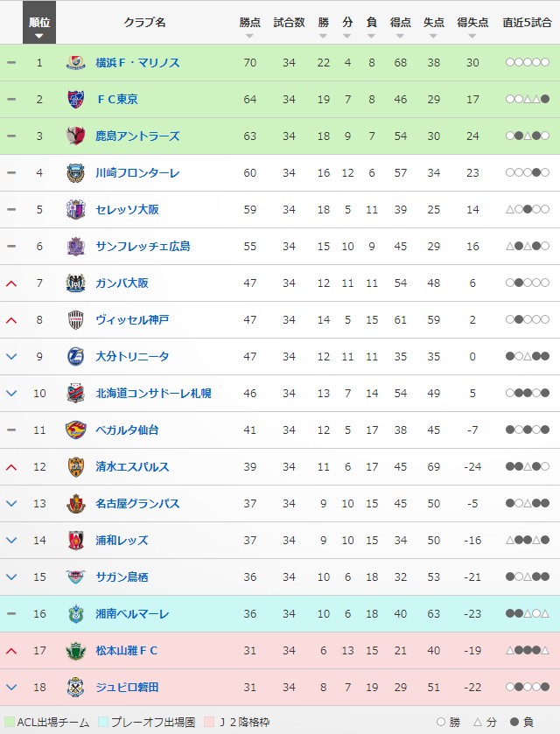Open the ガンバ大阪 club link
The image size is (560, 734).
[122, 283]
